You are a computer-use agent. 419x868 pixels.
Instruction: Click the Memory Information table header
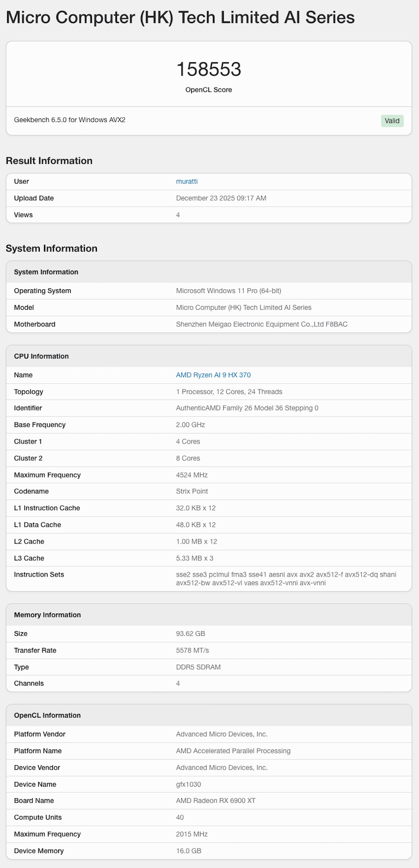(x=48, y=615)
